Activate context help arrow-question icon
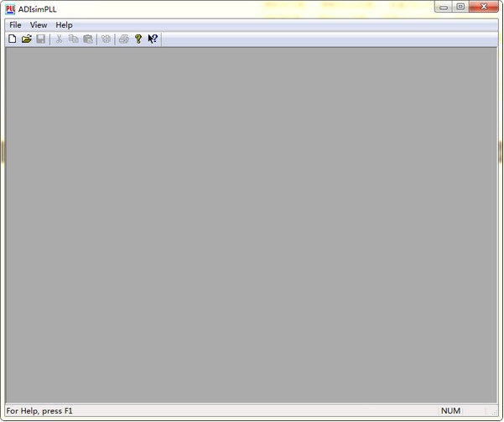The height and width of the screenshot is (422, 504). pos(153,39)
